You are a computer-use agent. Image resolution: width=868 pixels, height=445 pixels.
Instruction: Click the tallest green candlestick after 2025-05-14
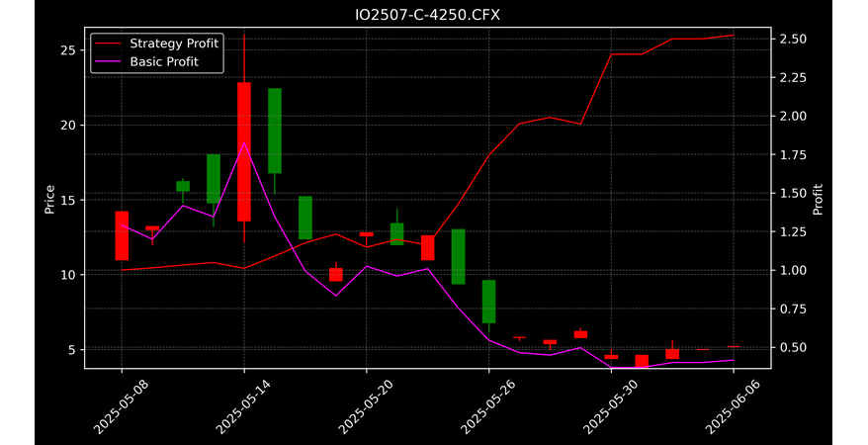[275, 131]
